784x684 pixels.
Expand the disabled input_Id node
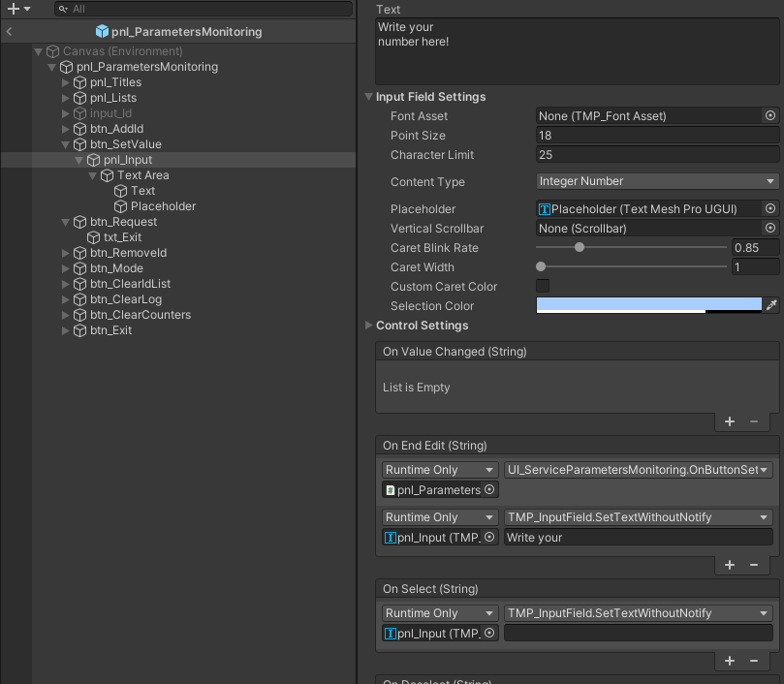click(x=65, y=113)
